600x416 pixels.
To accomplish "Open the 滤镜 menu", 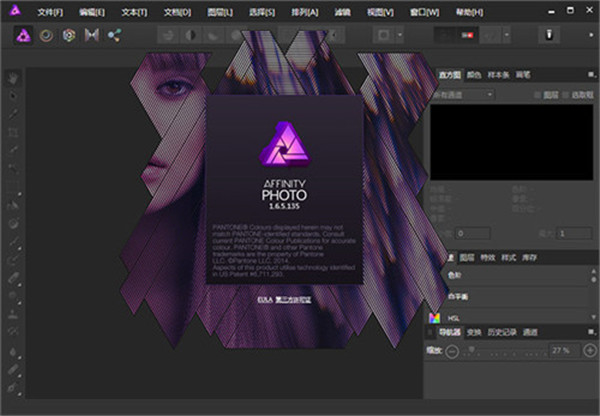I will [342, 12].
